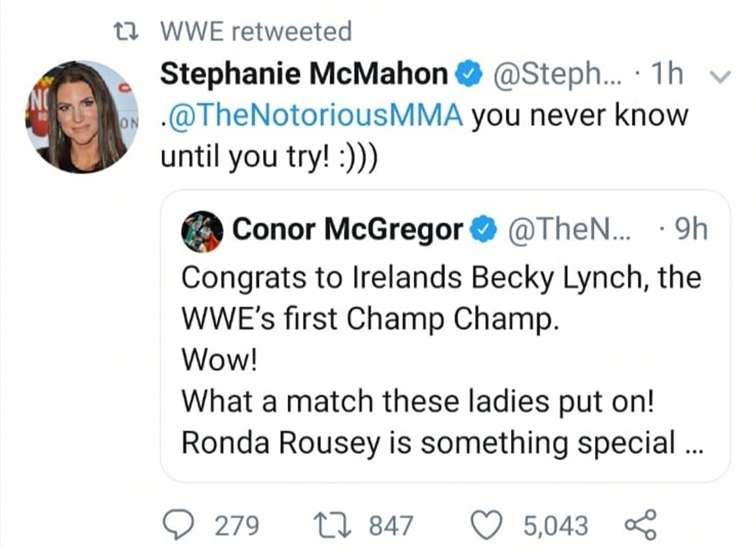This screenshot has width=756, height=548.
Task: Open the share icon next to likes
Action: click(x=638, y=524)
